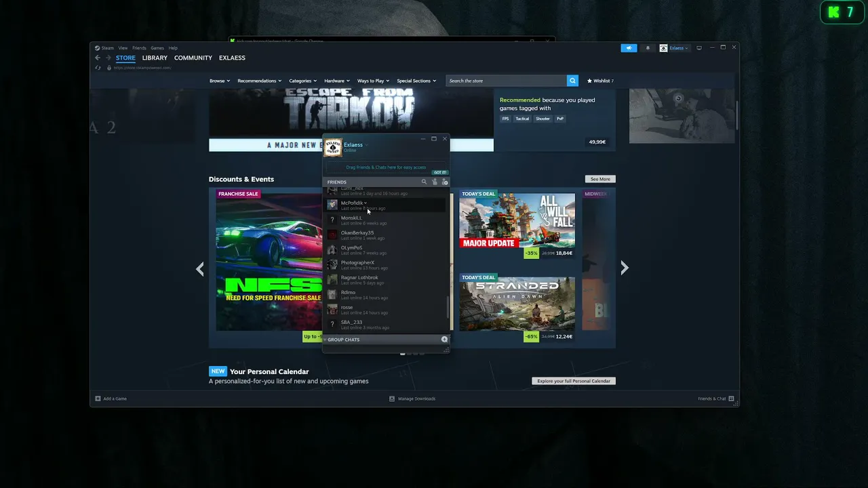Open the Hardware dropdown

click(336, 81)
